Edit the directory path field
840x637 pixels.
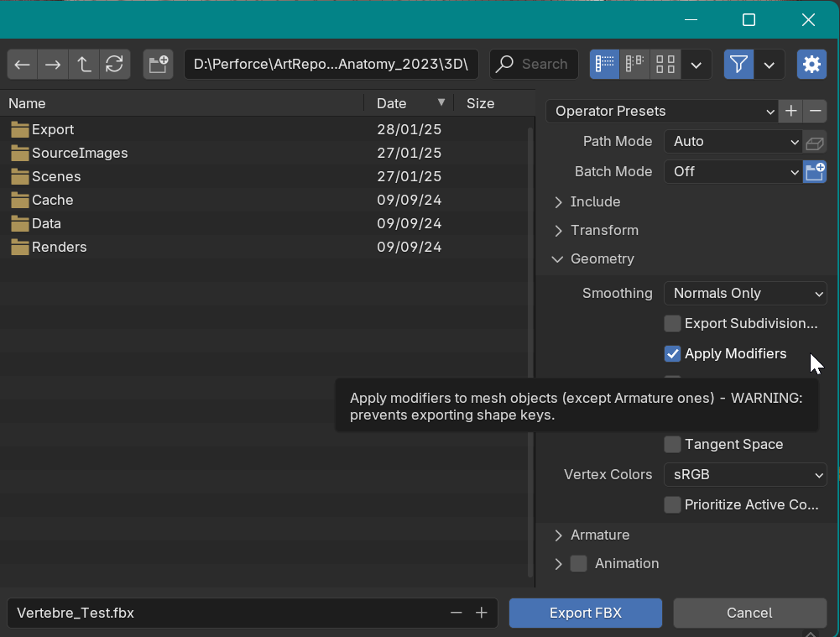tap(331, 65)
